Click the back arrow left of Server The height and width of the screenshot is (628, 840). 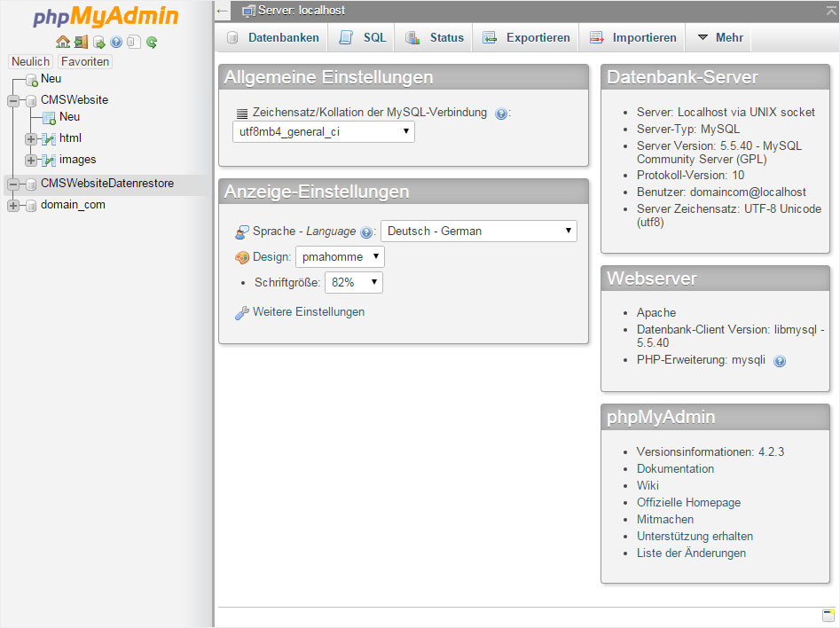(x=223, y=11)
